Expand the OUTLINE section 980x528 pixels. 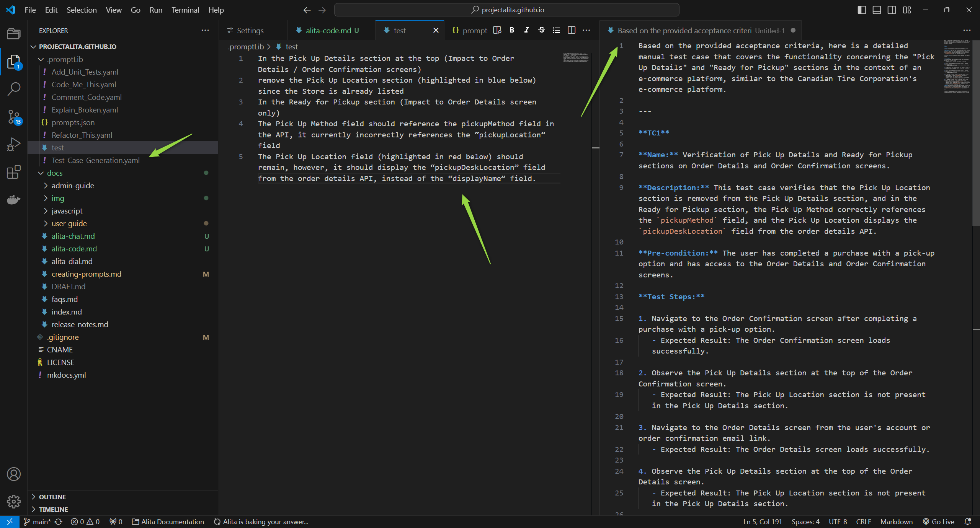(x=123, y=497)
